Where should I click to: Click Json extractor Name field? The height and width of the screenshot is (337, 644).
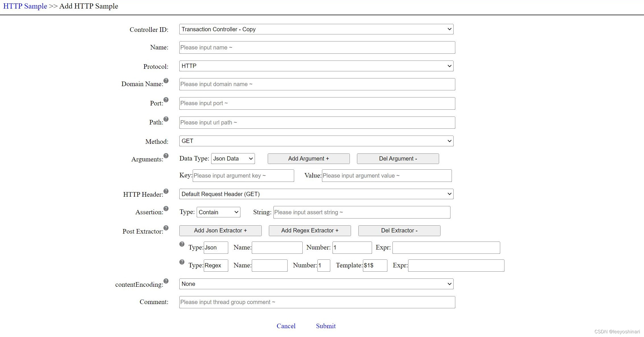(277, 247)
